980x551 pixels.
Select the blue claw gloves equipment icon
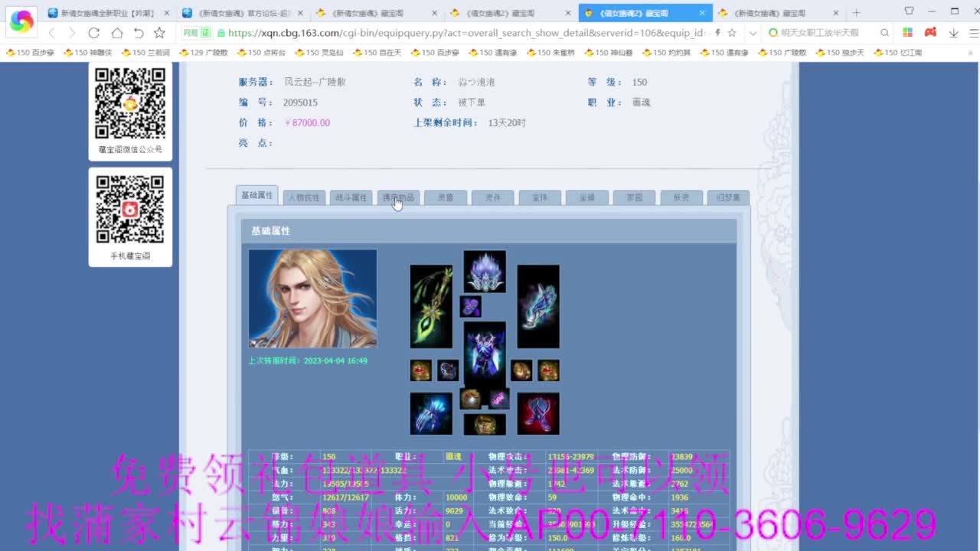coord(431,413)
